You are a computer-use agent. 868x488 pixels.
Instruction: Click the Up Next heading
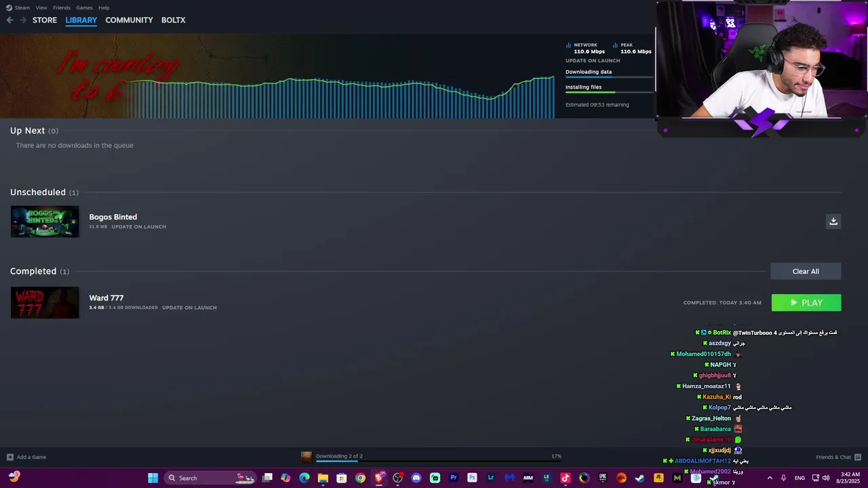(x=28, y=131)
